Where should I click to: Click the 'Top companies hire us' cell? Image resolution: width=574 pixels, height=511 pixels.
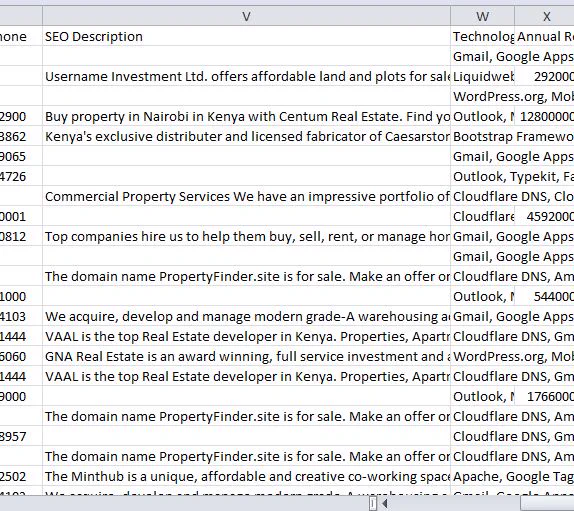coord(246,236)
